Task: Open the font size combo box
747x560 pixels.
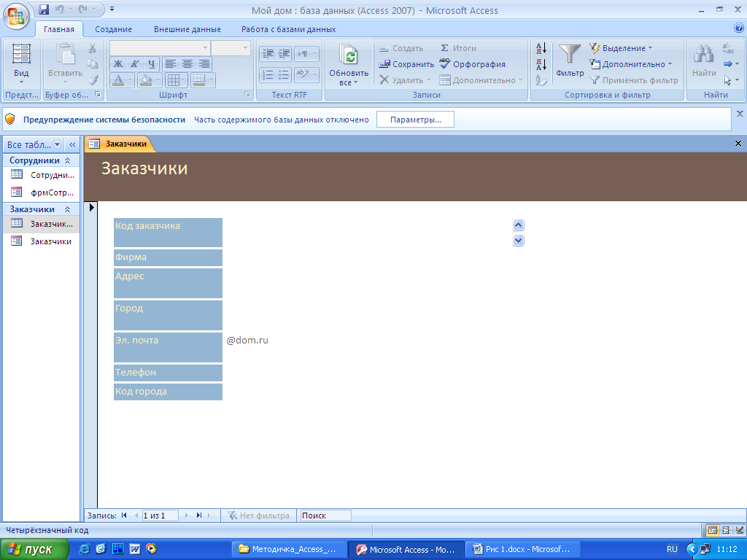Action: 231,47
